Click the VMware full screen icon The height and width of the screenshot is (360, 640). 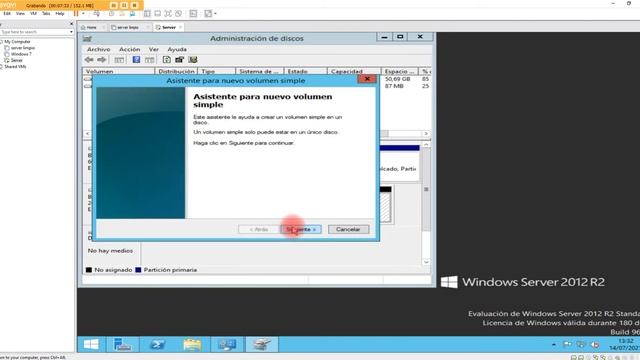click(168, 13)
